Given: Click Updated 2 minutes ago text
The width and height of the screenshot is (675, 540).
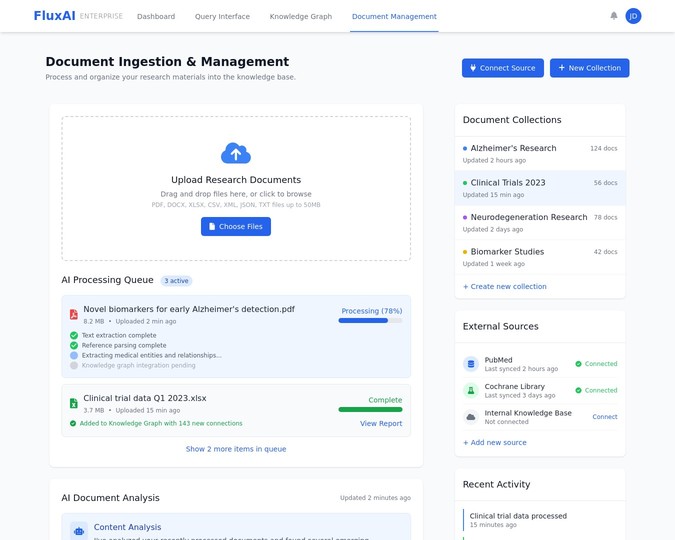Looking at the screenshot, I should pyautogui.click(x=375, y=498).
